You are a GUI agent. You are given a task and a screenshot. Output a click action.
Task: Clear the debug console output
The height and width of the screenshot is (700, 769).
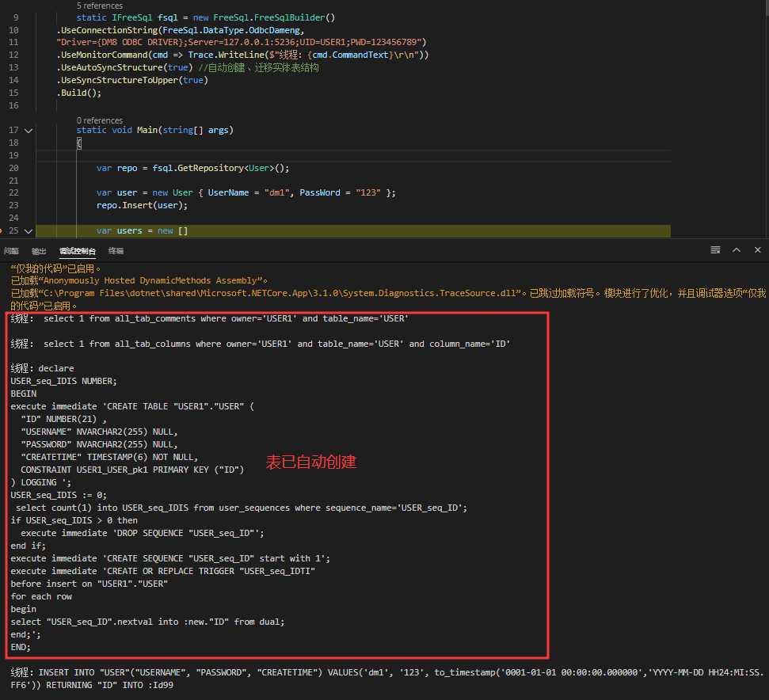click(715, 250)
